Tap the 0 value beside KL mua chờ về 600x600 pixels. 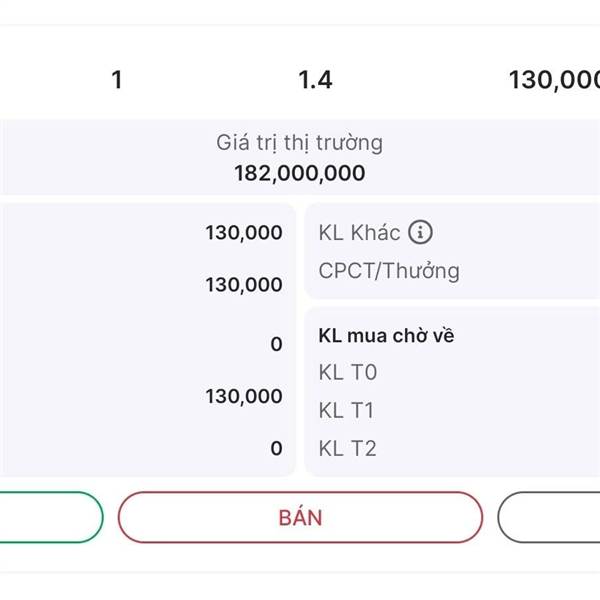[276, 345]
